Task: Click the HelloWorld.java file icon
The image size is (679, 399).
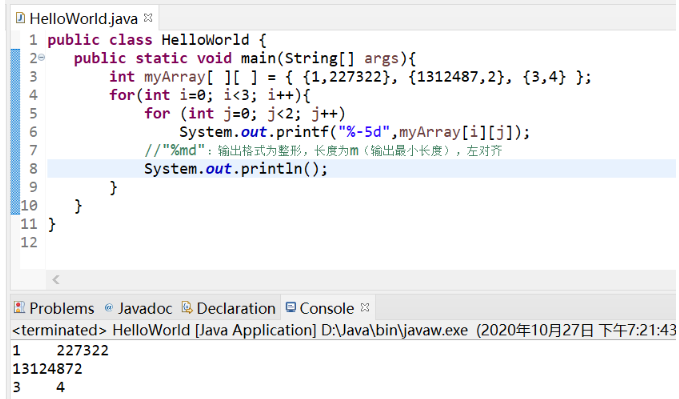Action: tap(20, 18)
